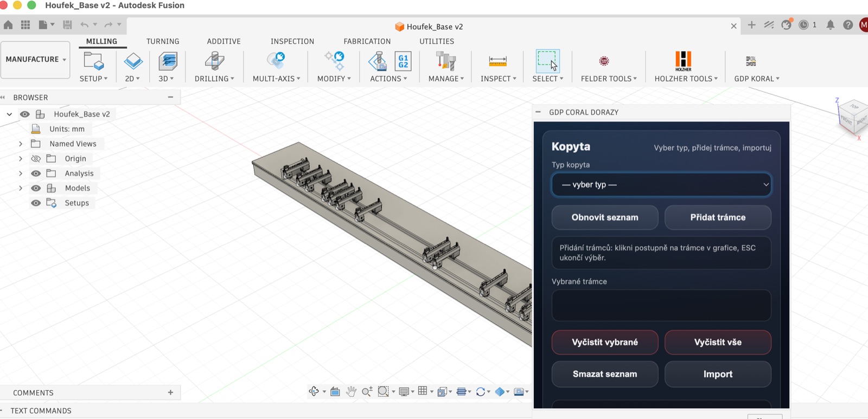Click the Drilling tool icon
The width and height of the screenshot is (868, 419).
point(214,61)
